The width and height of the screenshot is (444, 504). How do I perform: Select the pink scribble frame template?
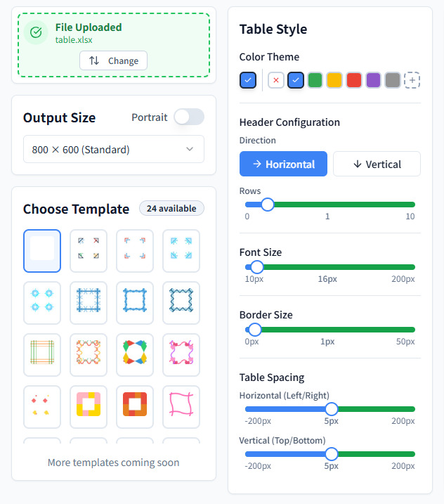pos(181,407)
